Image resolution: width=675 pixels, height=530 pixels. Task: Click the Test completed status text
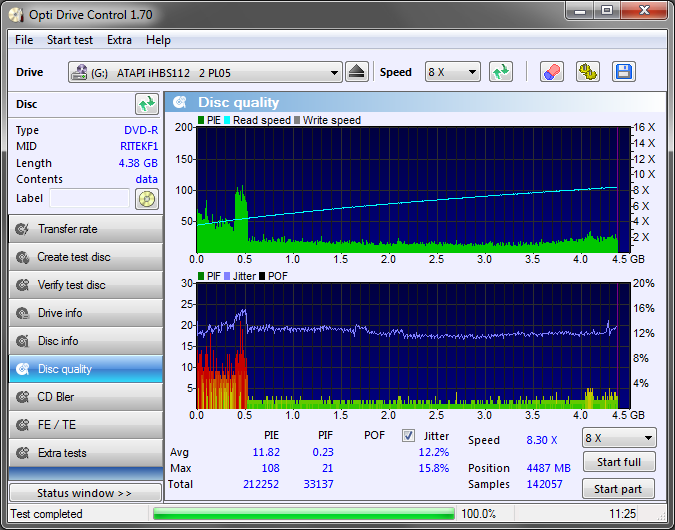tap(46, 514)
